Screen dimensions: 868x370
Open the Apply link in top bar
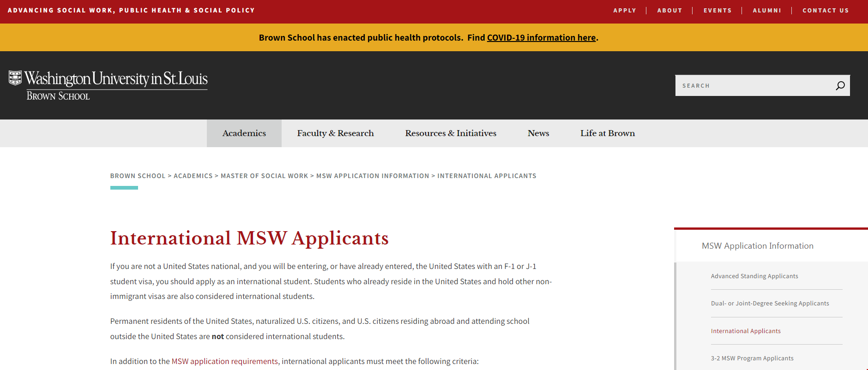(625, 11)
